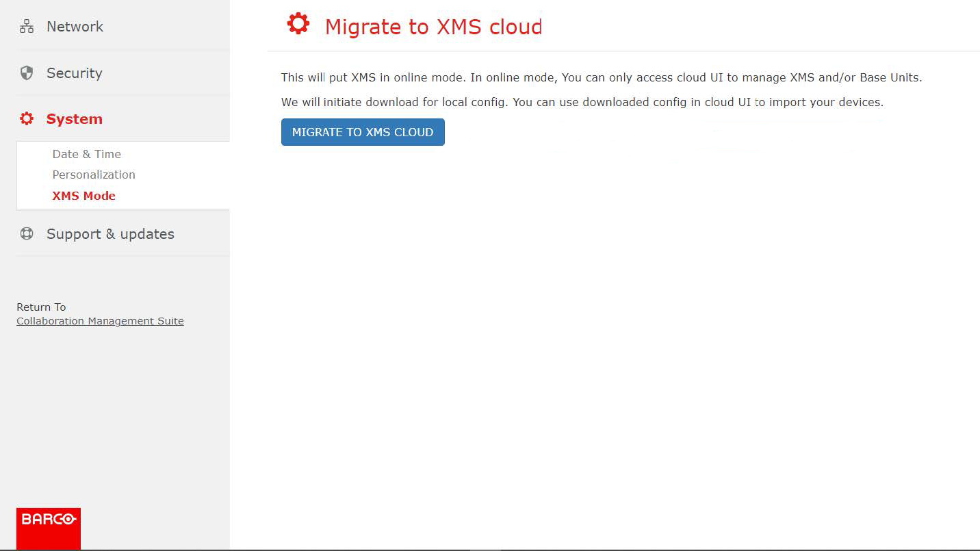Click the Return To label
The image size is (980, 551).
click(41, 307)
